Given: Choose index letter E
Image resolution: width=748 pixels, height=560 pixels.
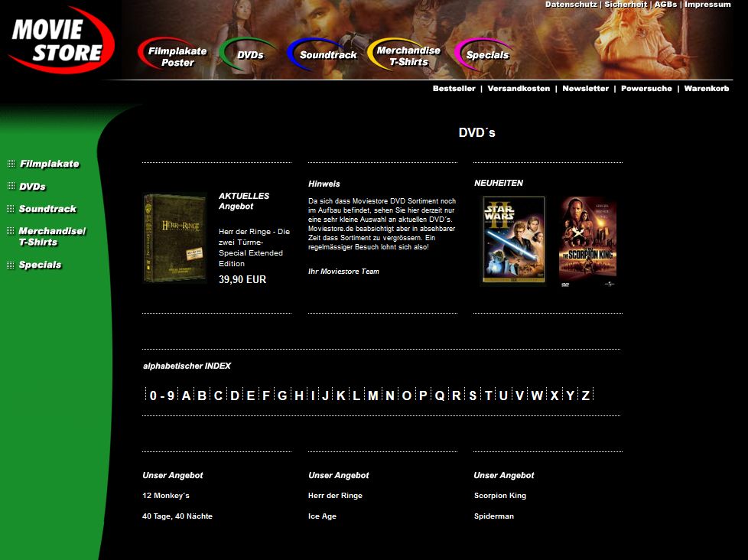Looking at the screenshot, I should (x=250, y=396).
